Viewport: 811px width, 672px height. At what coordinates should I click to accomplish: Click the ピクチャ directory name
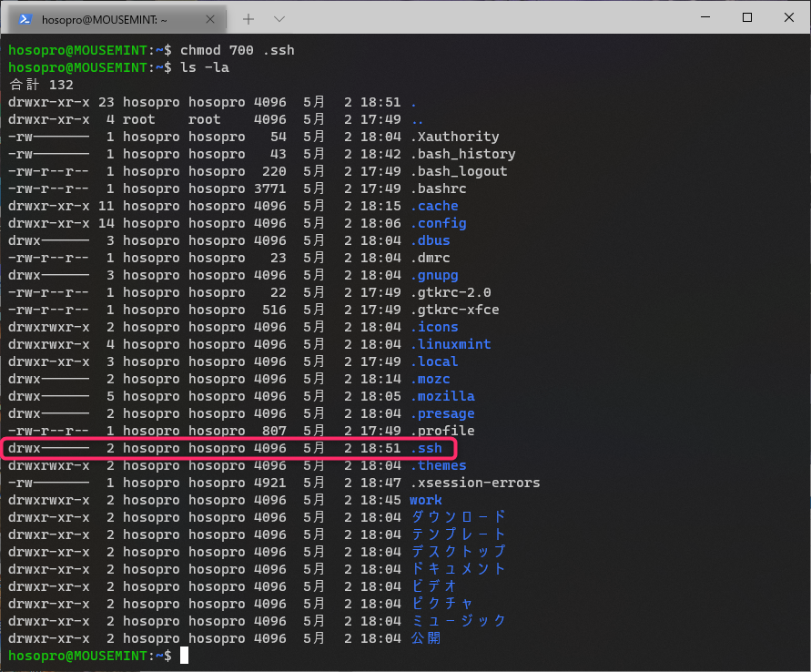click(x=442, y=604)
